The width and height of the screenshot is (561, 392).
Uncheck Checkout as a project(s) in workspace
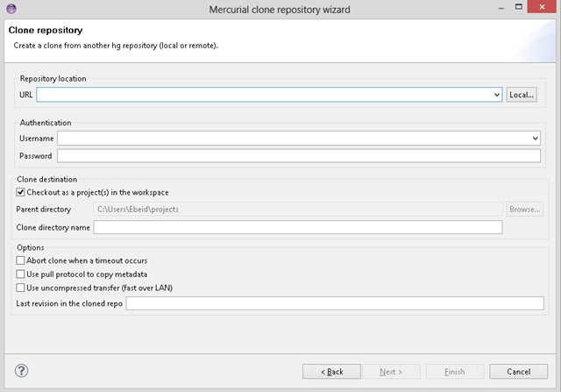coord(21,192)
